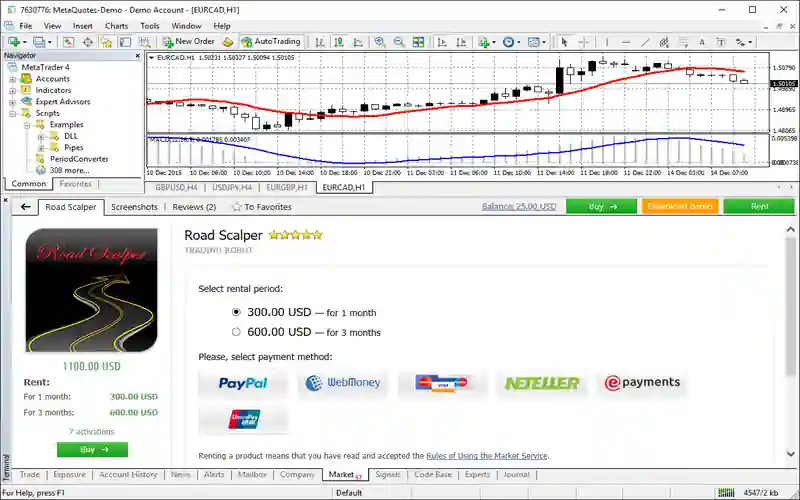Viewport: 800px width, 500px height.
Task: Switch to the GBPUSD,H4 chart tab
Action: coord(176,187)
